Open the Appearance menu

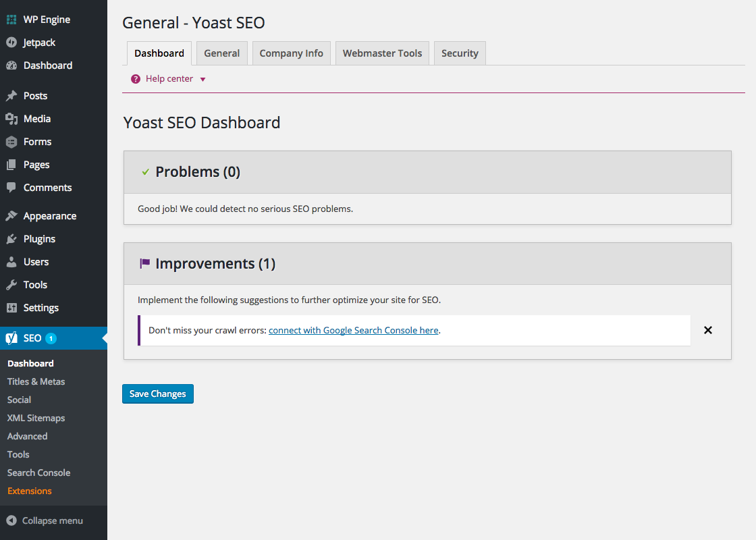[x=53, y=216]
